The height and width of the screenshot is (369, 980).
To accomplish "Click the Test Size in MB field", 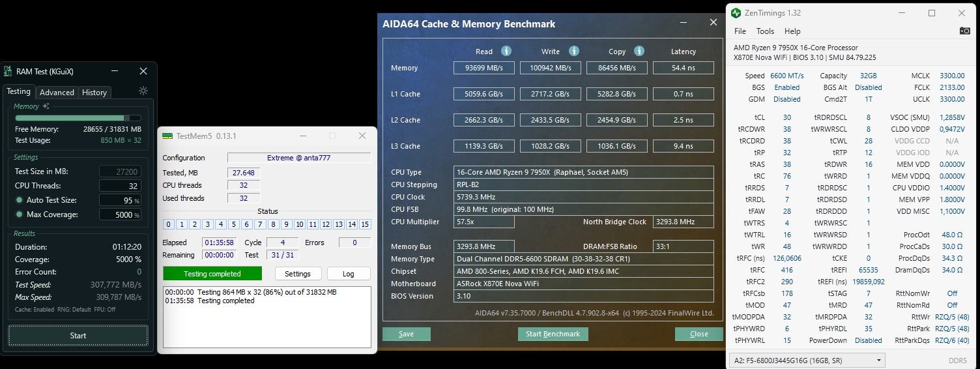I will [121, 171].
